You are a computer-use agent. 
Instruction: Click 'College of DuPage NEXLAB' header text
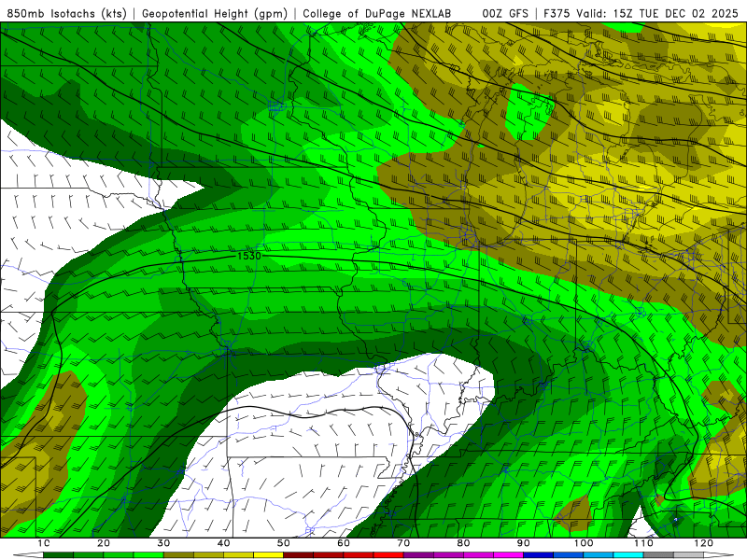[377, 13]
